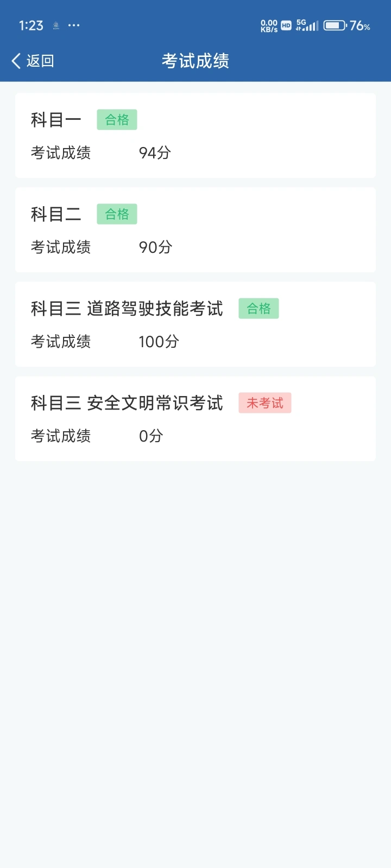Tap the back chevron arrow icon
The image size is (391, 868).
[x=16, y=61]
